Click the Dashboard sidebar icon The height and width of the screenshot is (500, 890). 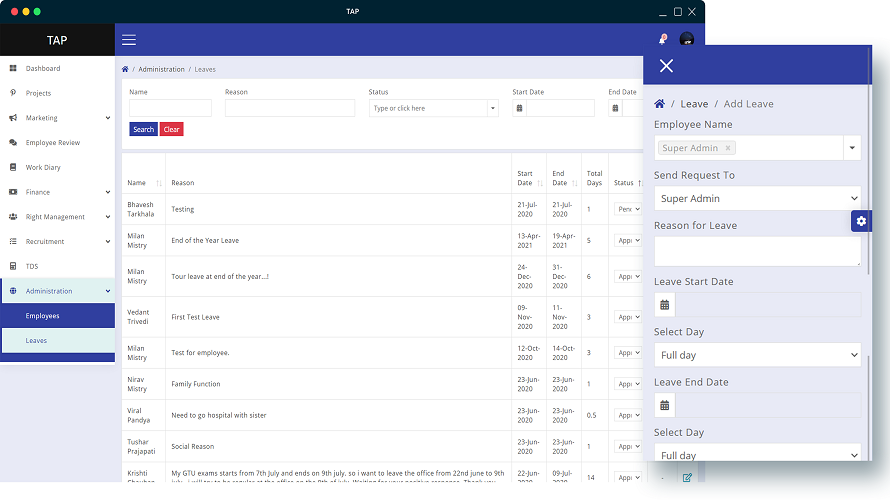pyautogui.click(x=13, y=68)
